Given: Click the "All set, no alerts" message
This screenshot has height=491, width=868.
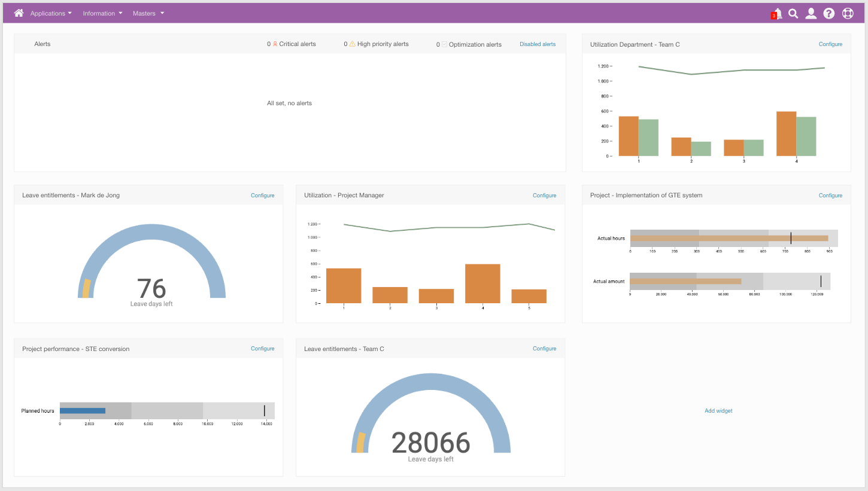Looking at the screenshot, I should click(x=289, y=103).
